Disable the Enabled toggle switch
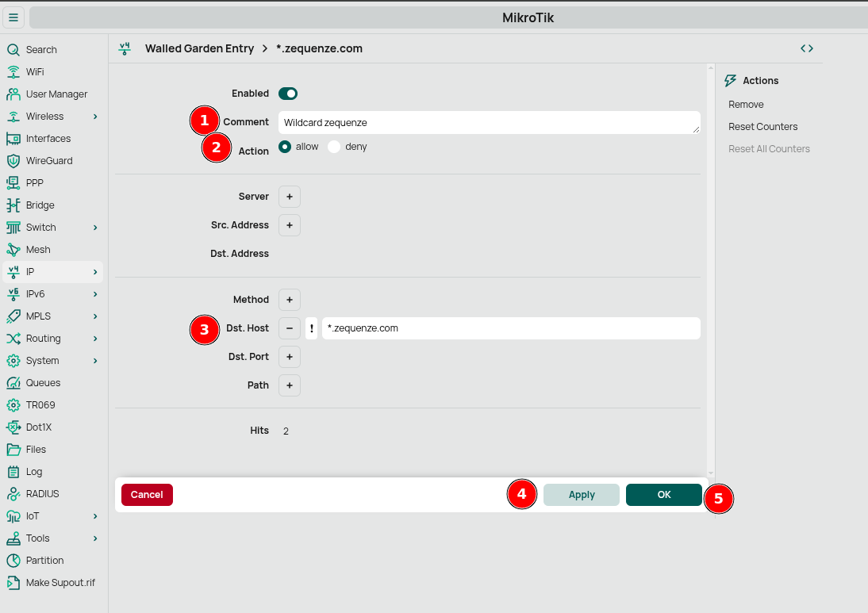 tap(288, 93)
